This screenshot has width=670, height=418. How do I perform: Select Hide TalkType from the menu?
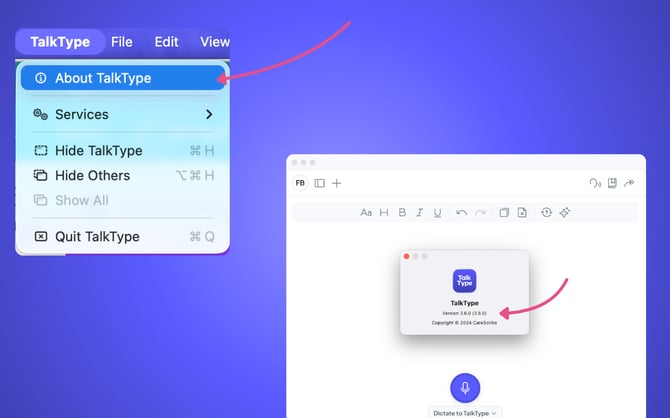pyautogui.click(x=124, y=150)
